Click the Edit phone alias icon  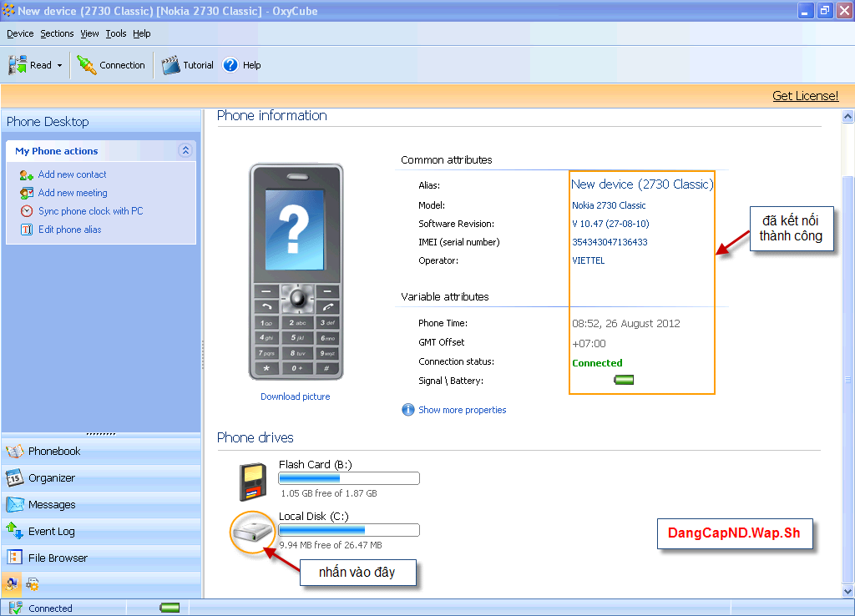(26, 230)
